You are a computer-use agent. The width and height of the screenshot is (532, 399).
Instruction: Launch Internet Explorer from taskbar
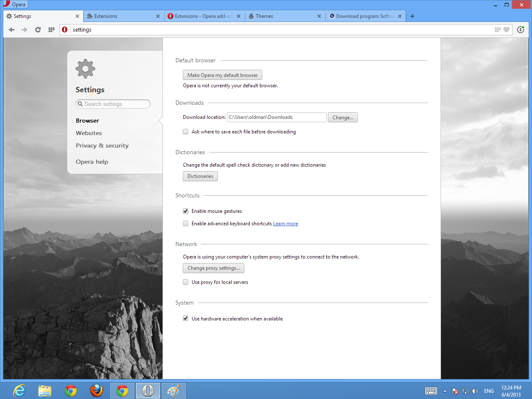pyautogui.click(x=19, y=391)
